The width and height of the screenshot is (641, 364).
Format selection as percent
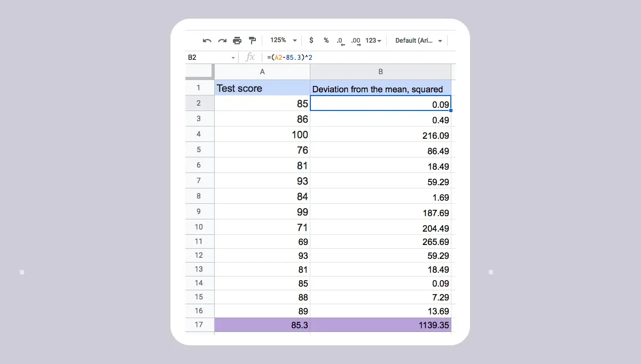click(326, 40)
